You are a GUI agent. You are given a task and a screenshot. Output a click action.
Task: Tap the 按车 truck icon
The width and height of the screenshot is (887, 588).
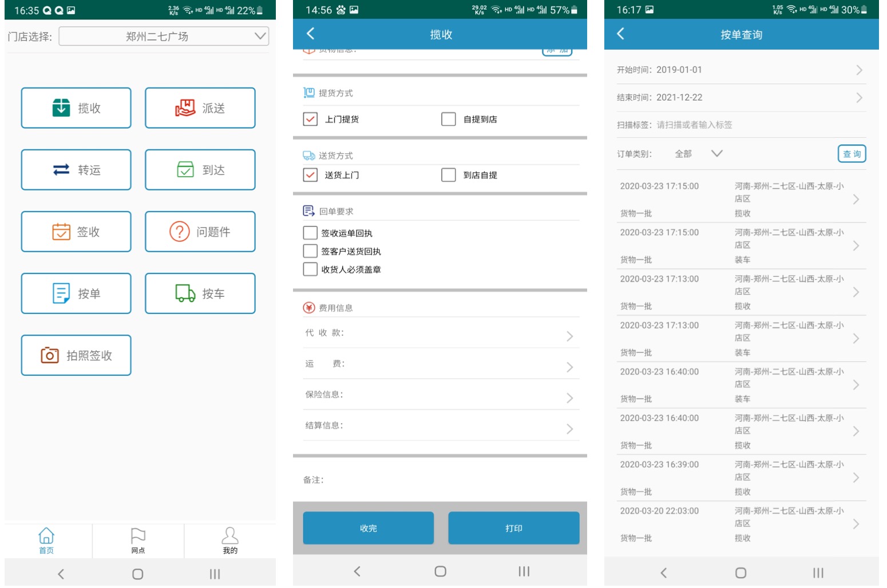coord(185,293)
